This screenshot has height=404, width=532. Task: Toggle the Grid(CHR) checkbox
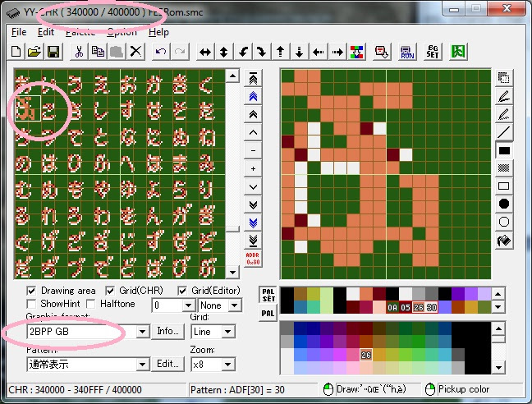click(109, 291)
